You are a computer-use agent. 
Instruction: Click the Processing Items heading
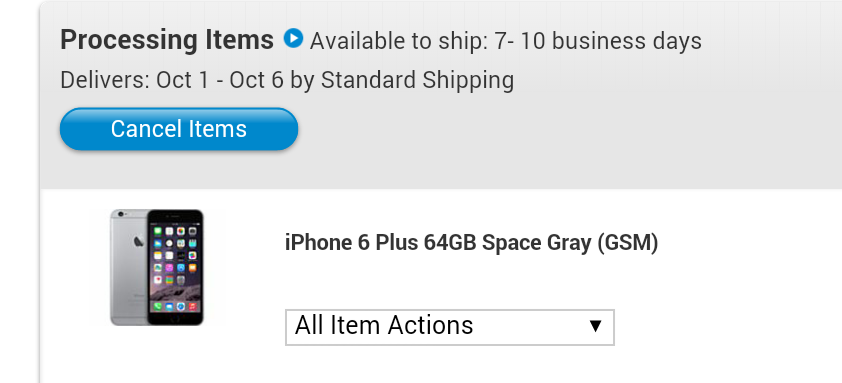pos(167,40)
